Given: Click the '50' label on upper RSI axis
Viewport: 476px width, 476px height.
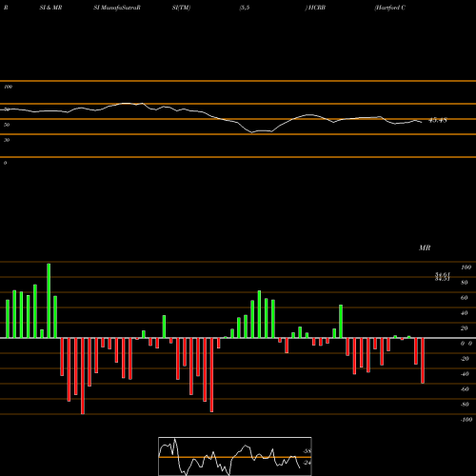Looking at the screenshot, I should [x=7, y=125].
